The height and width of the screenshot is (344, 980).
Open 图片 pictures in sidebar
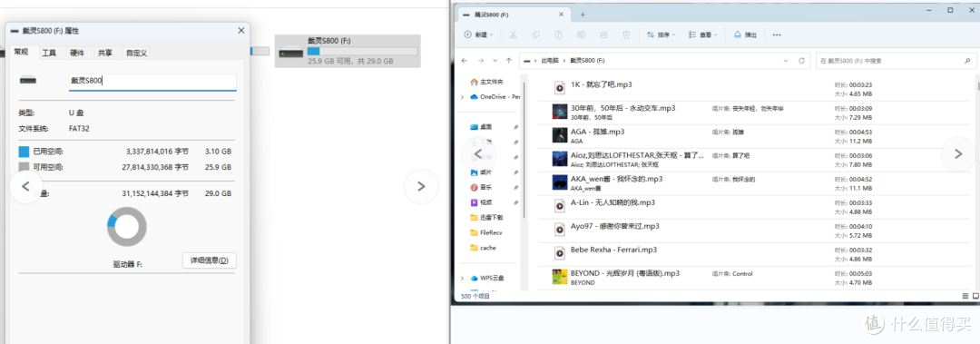pyautogui.click(x=480, y=172)
